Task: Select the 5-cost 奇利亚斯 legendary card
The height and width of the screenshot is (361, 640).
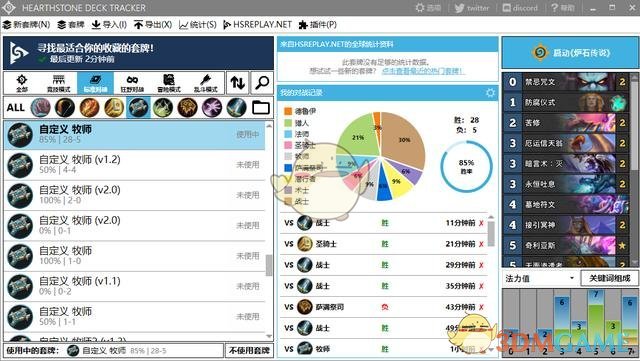Action: (566, 245)
